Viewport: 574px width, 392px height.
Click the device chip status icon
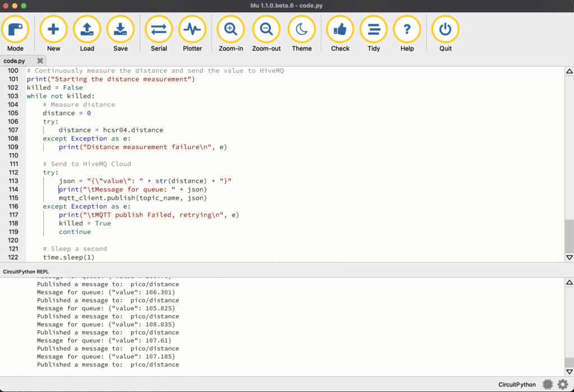(548, 384)
